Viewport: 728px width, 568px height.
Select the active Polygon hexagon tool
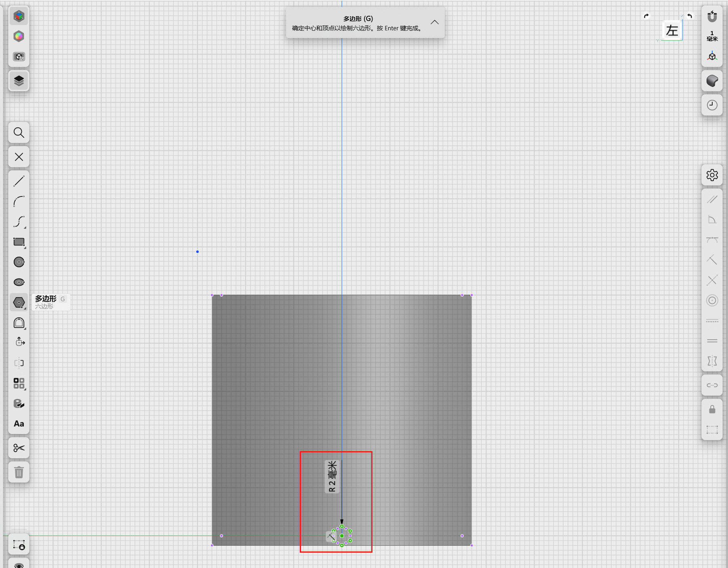19,302
